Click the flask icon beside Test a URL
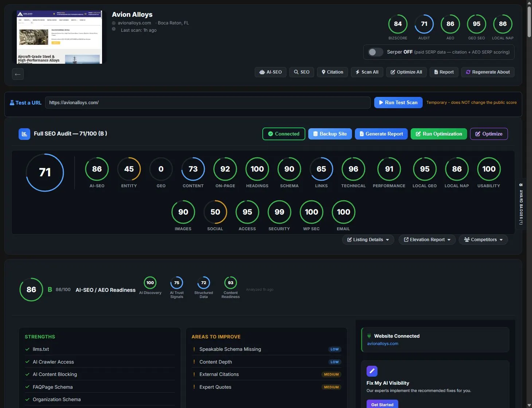 [x=12, y=103]
